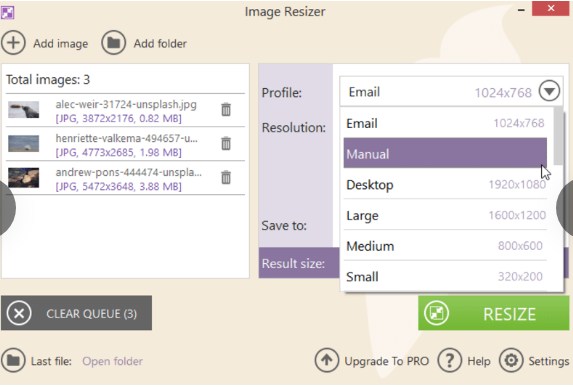Click the Add folder label
This screenshot has height=387, width=573.
160,43
